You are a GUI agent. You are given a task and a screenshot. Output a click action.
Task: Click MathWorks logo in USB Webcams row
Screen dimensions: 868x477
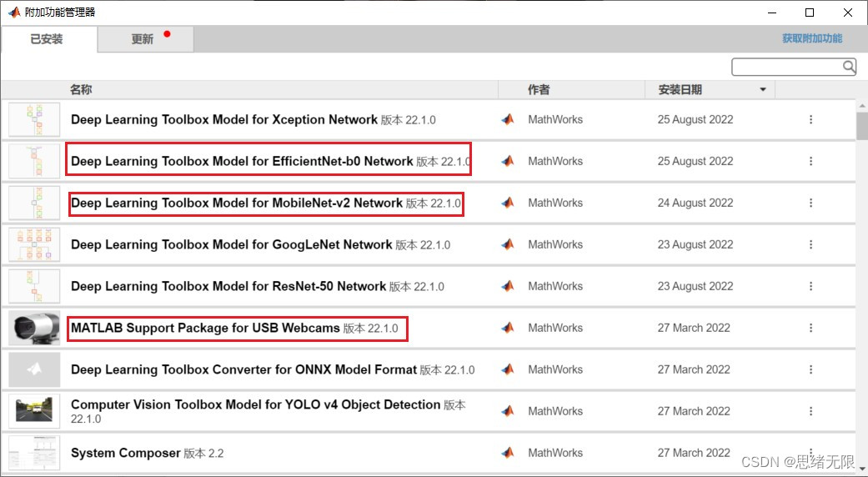(x=508, y=328)
